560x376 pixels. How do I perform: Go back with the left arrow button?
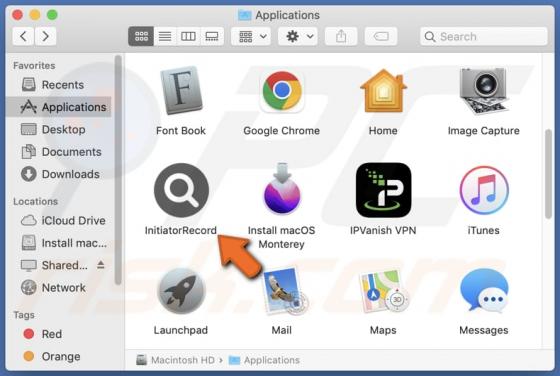[23, 36]
